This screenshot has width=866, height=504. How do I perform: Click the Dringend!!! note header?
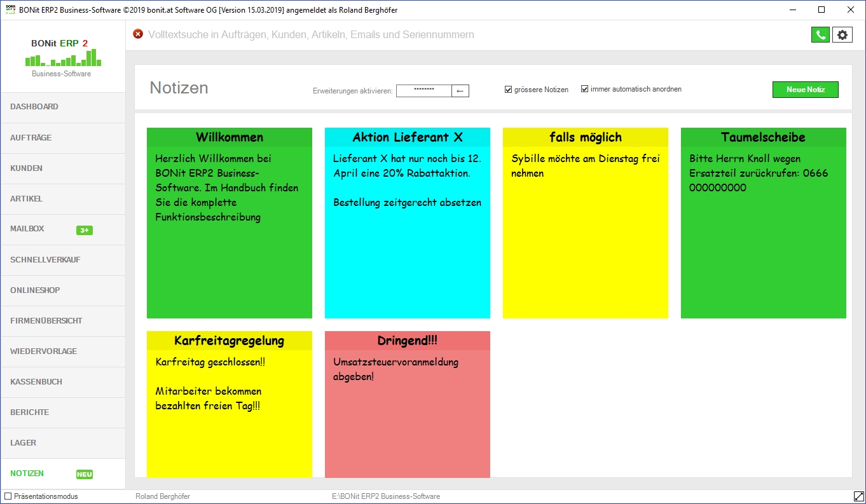tap(408, 341)
